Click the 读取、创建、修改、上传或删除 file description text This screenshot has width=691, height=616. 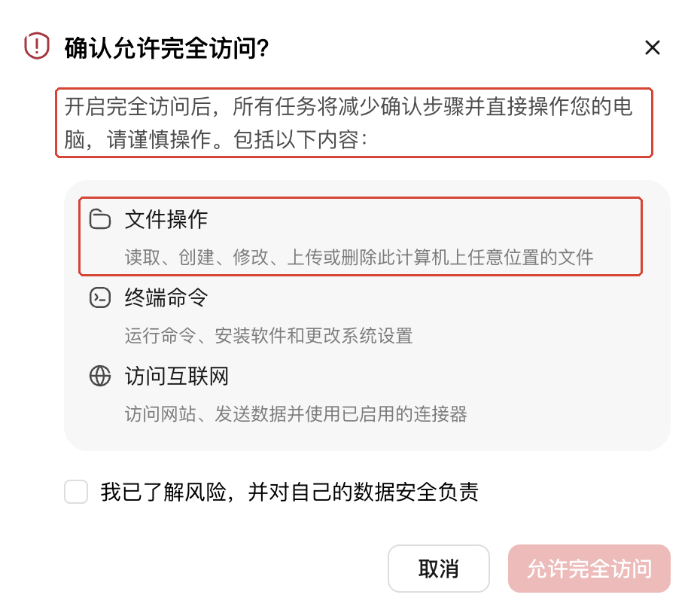coord(359,257)
